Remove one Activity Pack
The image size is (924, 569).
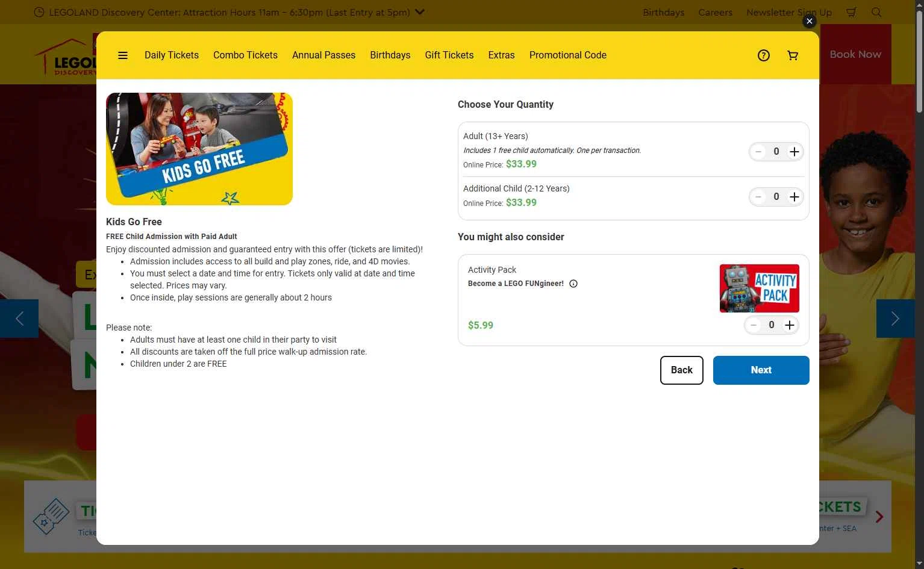(x=754, y=325)
